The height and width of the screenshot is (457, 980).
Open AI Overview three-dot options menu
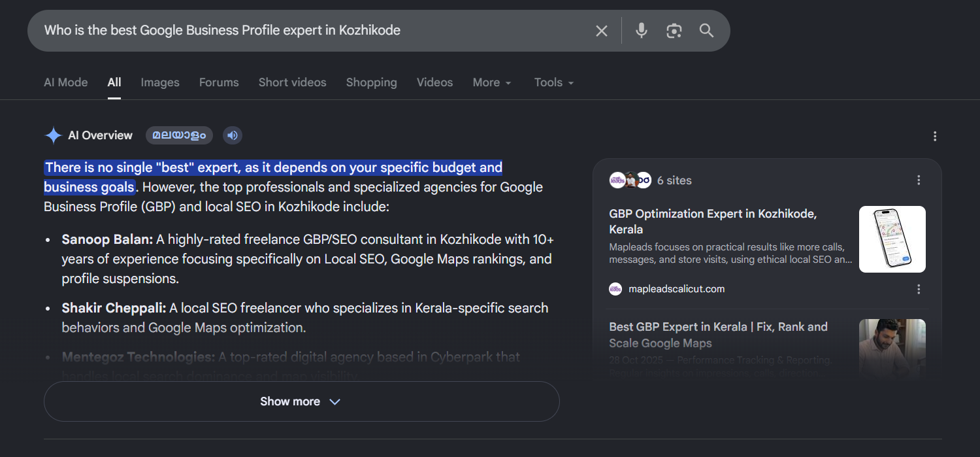pyautogui.click(x=935, y=136)
